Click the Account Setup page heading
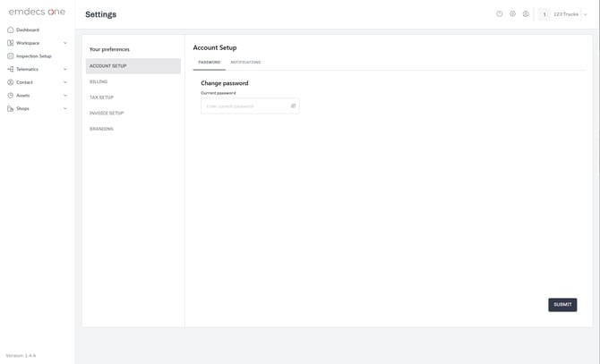The image size is (600, 364). click(215, 47)
